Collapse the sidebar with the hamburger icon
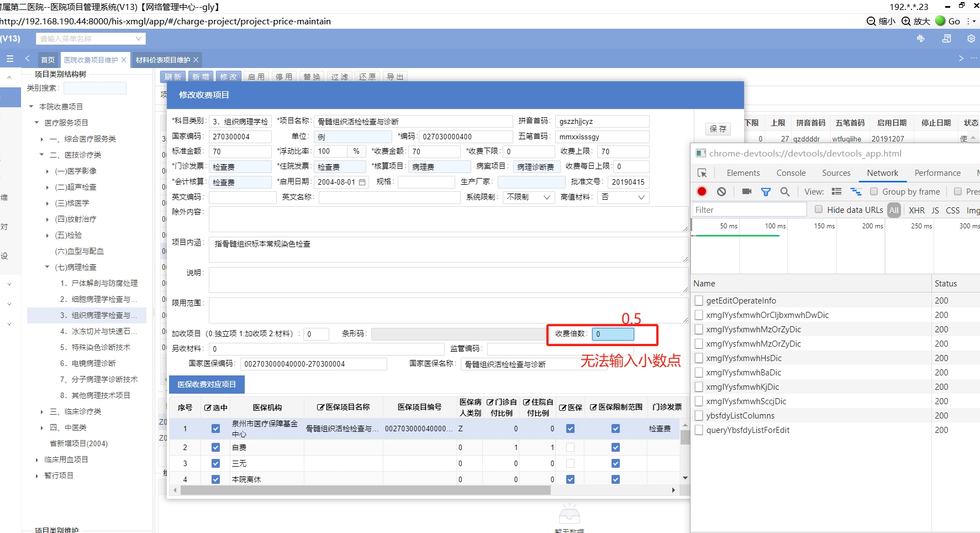The image size is (980, 533). tap(10, 59)
